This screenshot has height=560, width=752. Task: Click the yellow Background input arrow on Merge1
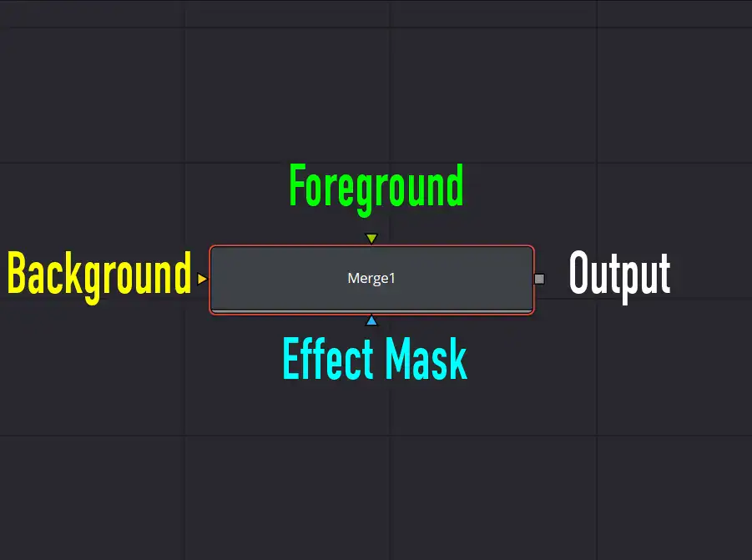pyautogui.click(x=202, y=279)
